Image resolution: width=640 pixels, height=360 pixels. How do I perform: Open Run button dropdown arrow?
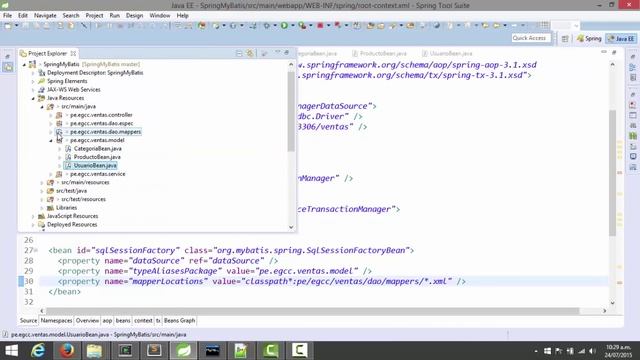coord(293,26)
